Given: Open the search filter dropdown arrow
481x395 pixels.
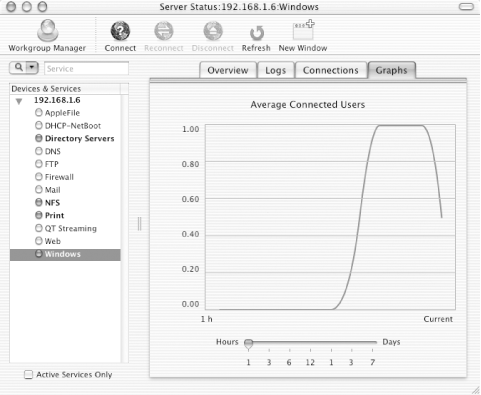Looking at the screenshot, I should click(x=32, y=68).
